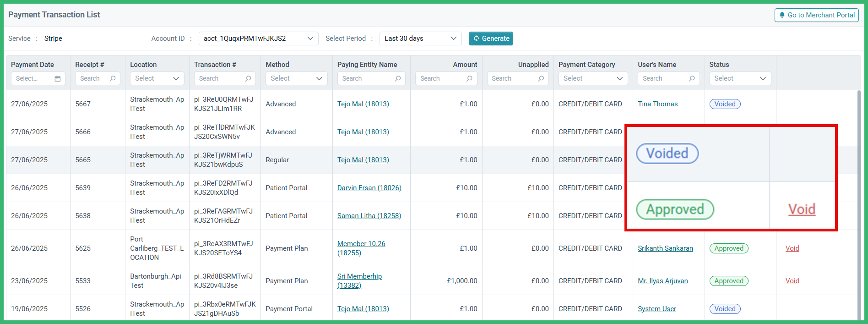
Task: Void the receipt 5533 transaction
Action: click(792, 281)
